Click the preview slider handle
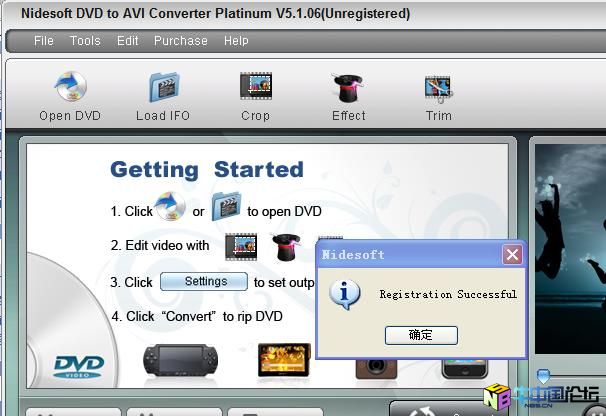 coord(543,375)
